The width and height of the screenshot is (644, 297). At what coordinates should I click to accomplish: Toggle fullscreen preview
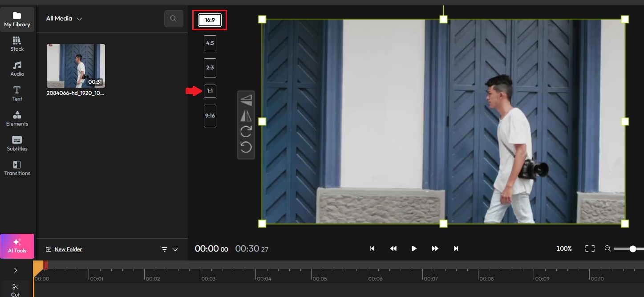(590, 248)
